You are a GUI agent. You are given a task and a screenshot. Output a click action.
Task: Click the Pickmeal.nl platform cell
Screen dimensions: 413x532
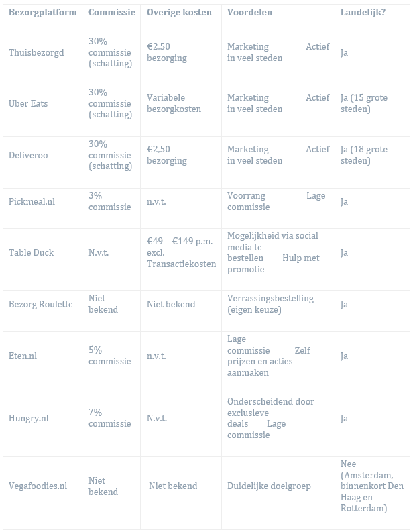click(x=32, y=201)
